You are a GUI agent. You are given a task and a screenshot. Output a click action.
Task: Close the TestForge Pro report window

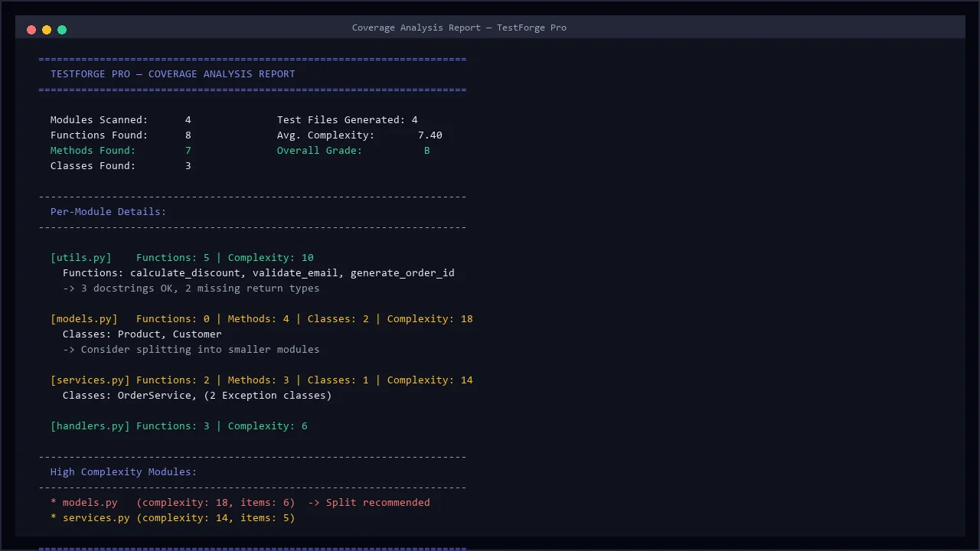click(31, 30)
